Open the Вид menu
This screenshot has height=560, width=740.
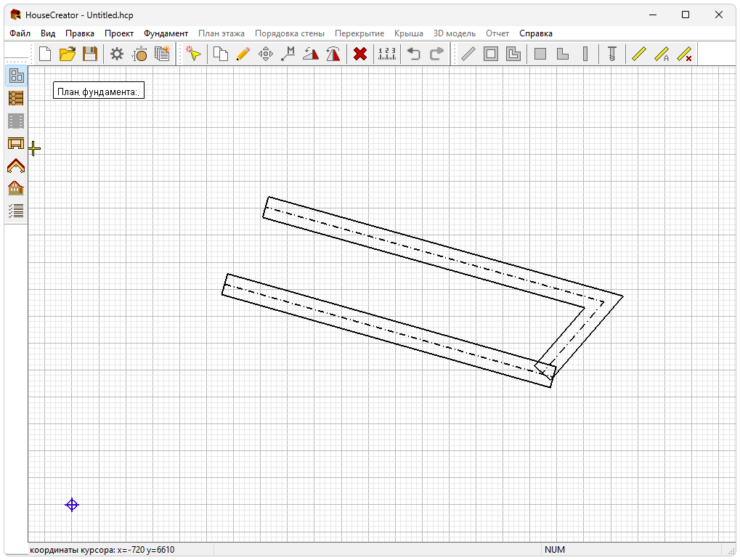tap(48, 33)
